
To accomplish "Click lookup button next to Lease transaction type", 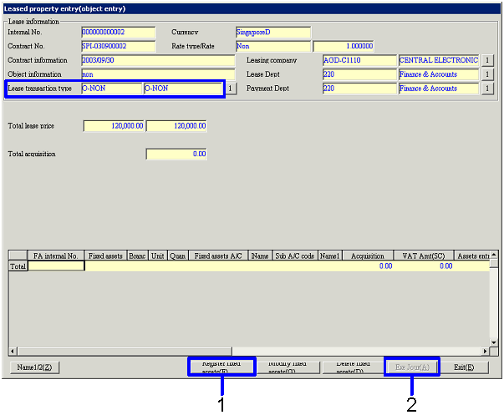I will [x=232, y=89].
